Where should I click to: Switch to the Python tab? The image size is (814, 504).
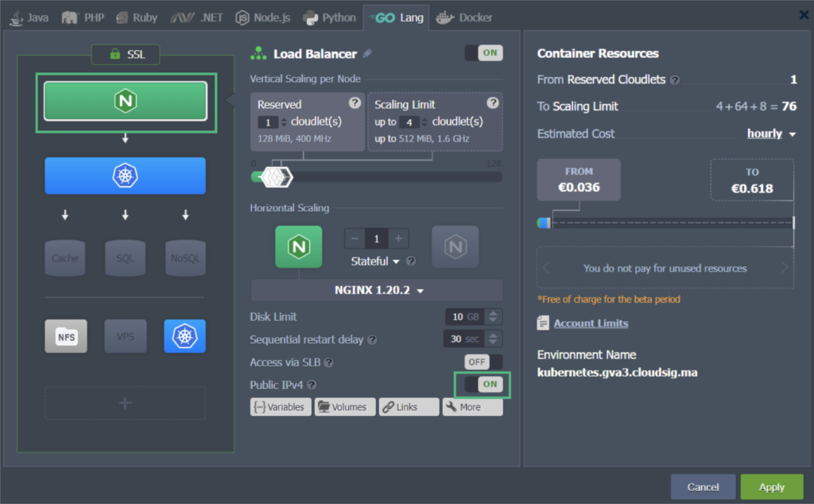[329, 17]
